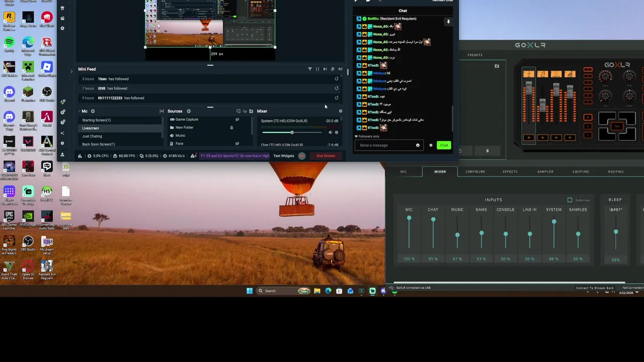644x362 pixels.
Task: Mute System (TC-HELICON GoXLR) mixer channel
Action: pyautogui.click(x=331, y=133)
